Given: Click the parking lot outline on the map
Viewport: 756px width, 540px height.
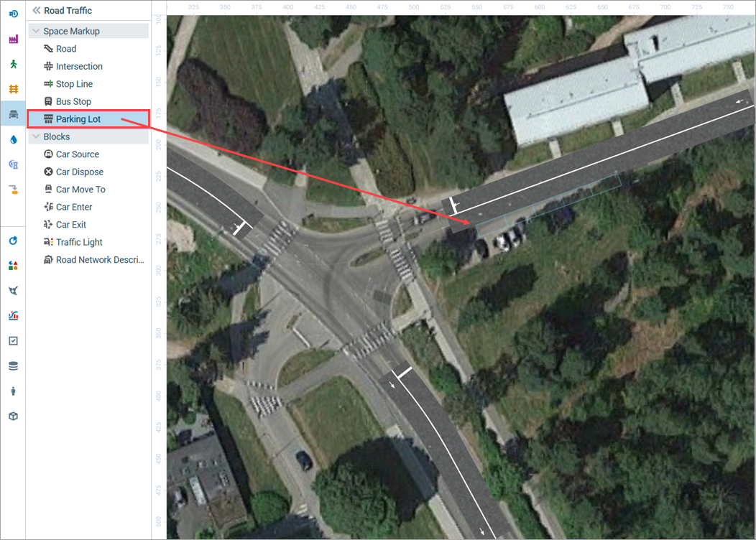Looking at the screenshot, I should [x=549, y=204].
